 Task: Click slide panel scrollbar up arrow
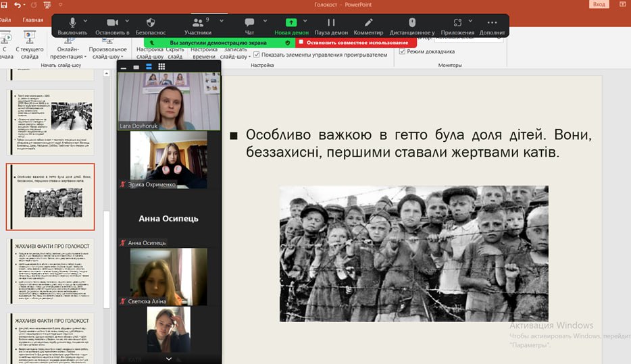click(106, 73)
